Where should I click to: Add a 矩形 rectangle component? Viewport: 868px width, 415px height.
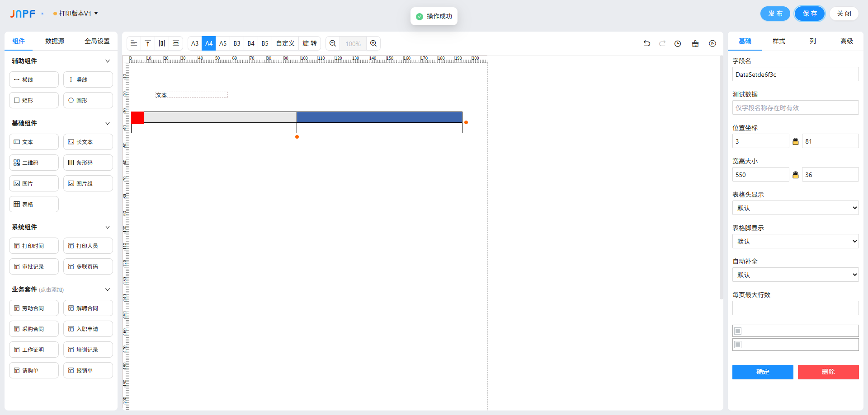point(34,100)
